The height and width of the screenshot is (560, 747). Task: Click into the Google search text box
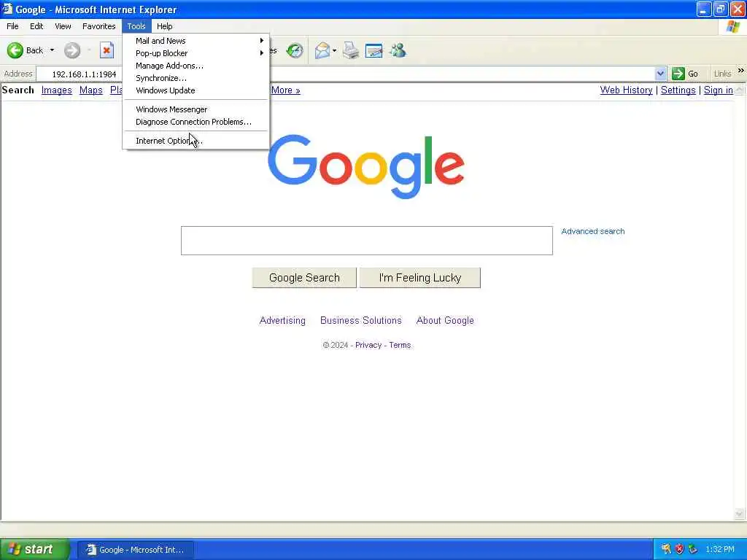click(x=367, y=241)
